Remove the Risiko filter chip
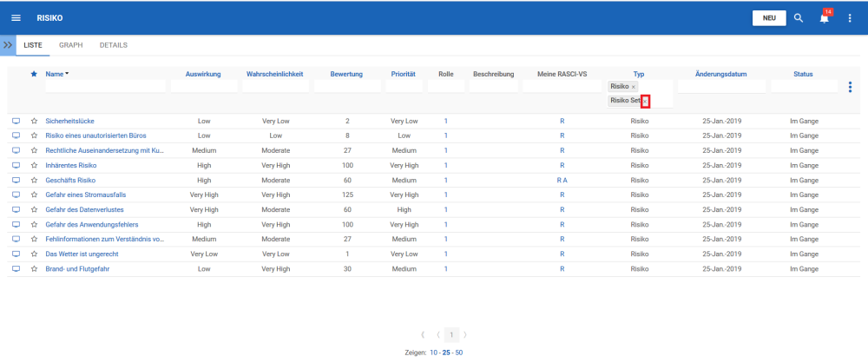868x363 pixels. click(634, 87)
